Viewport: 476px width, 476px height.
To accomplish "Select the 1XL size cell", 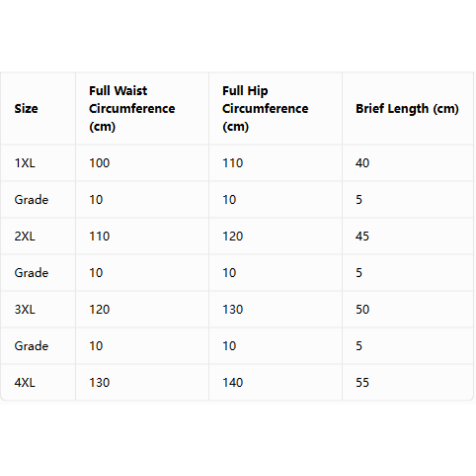I will (x=25, y=164).
